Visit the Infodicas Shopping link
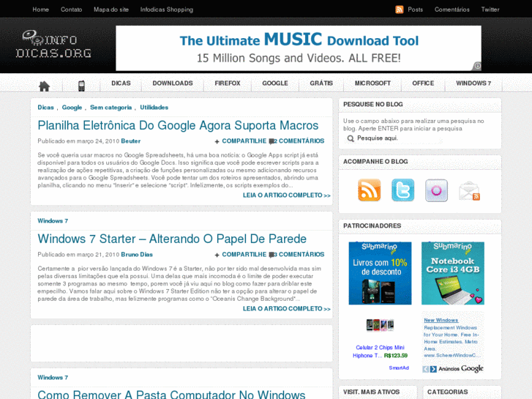532x399 pixels. click(167, 10)
